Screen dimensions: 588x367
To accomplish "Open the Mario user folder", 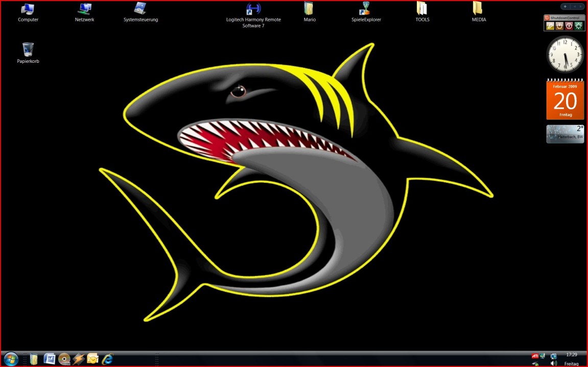I will click(309, 9).
